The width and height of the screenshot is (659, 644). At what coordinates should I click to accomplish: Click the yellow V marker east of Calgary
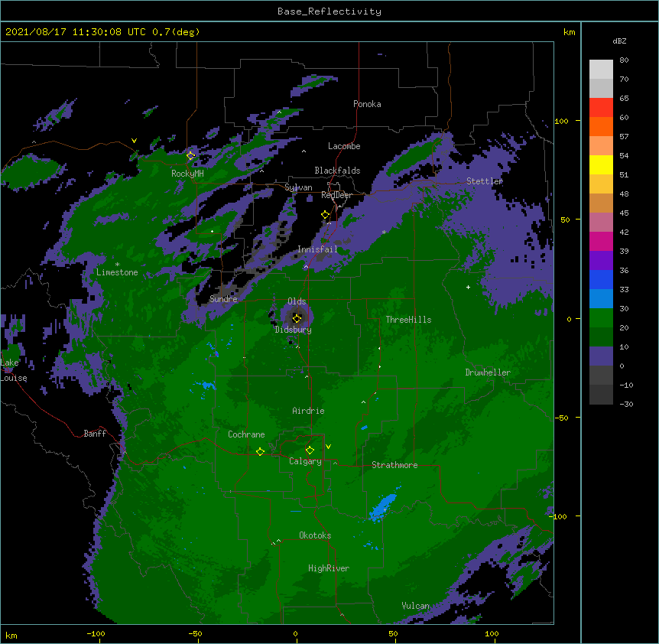coord(328,447)
